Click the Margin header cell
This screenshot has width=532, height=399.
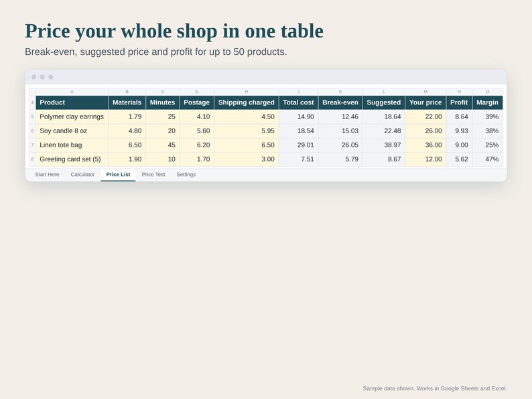coord(488,102)
